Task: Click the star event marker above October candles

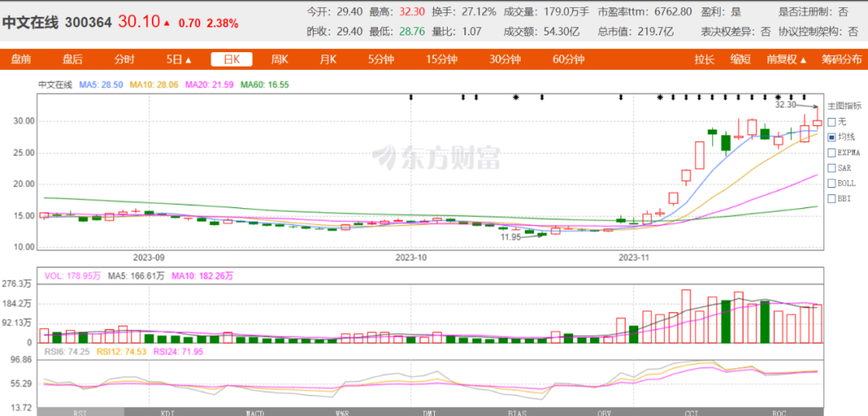Action: [516, 97]
